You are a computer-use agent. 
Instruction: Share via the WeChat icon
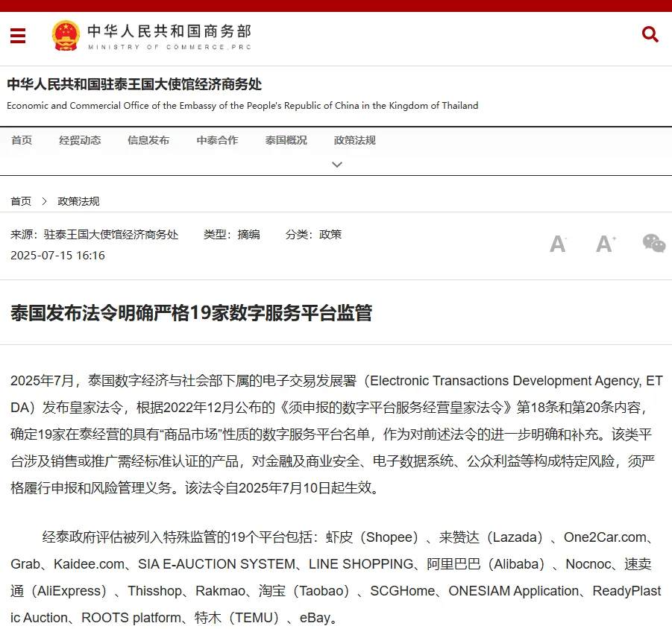pyautogui.click(x=654, y=243)
